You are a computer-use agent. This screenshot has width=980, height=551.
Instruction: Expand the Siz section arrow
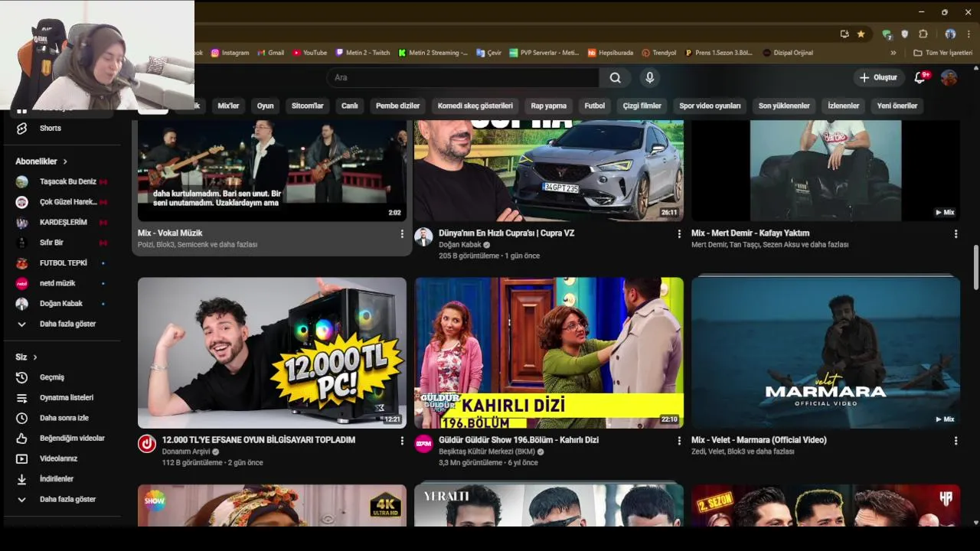[35, 357]
